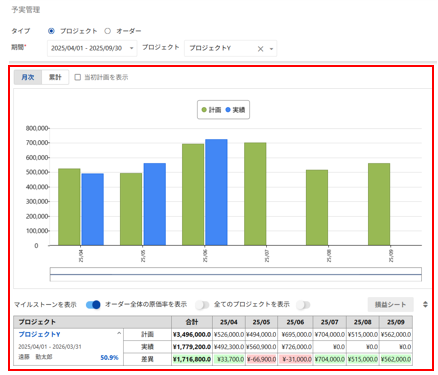Turn off the マイルストーンを表示 switch

pyautogui.click(x=93, y=305)
